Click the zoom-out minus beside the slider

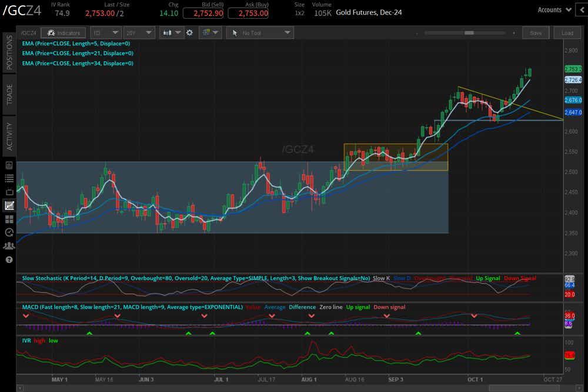click(417, 33)
